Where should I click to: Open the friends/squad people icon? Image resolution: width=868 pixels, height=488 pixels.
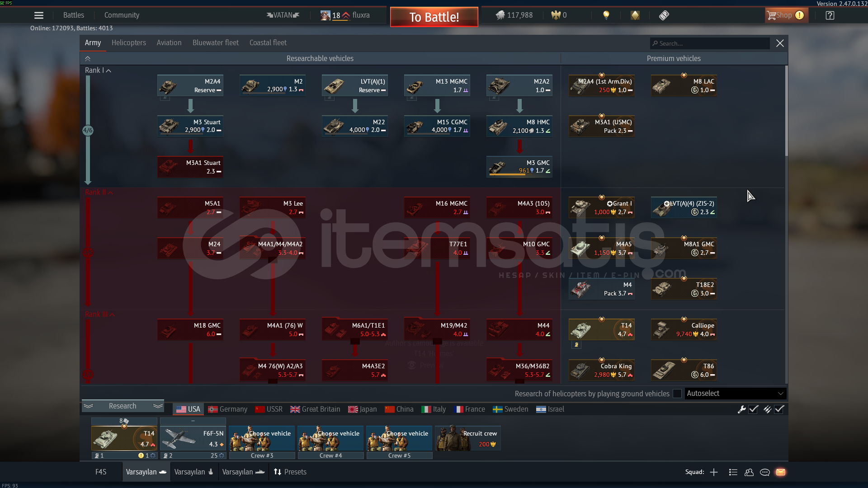tap(749, 472)
